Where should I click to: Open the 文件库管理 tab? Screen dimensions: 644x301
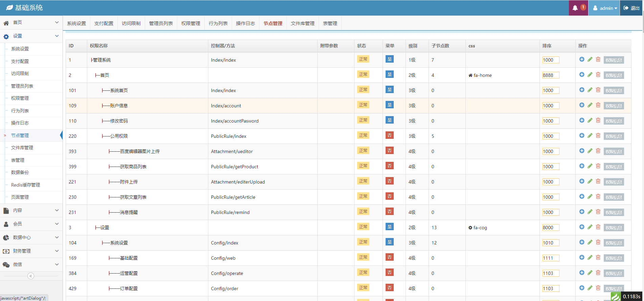pyautogui.click(x=302, y=23)
